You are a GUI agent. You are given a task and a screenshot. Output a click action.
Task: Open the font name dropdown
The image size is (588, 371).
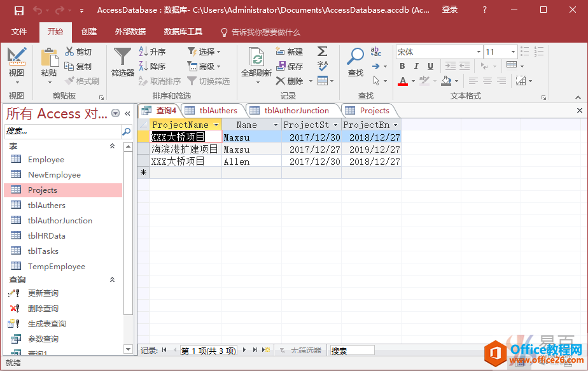[479, 52]
